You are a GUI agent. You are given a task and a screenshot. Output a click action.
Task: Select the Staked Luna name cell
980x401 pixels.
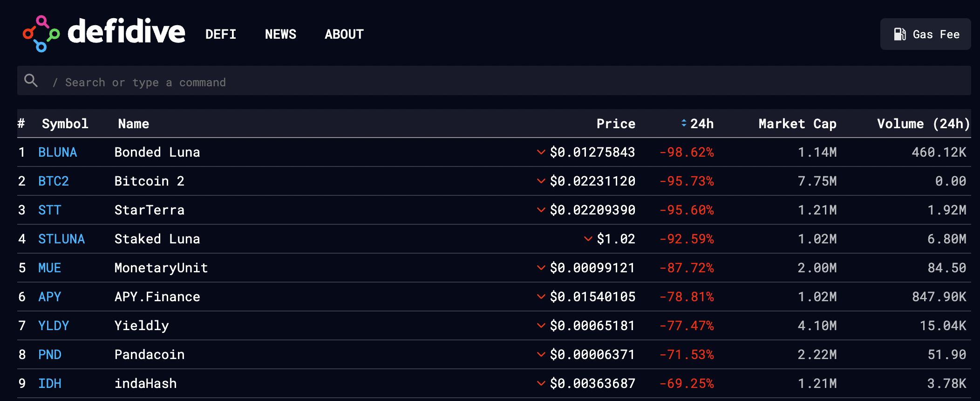click(x=157, y=239)
